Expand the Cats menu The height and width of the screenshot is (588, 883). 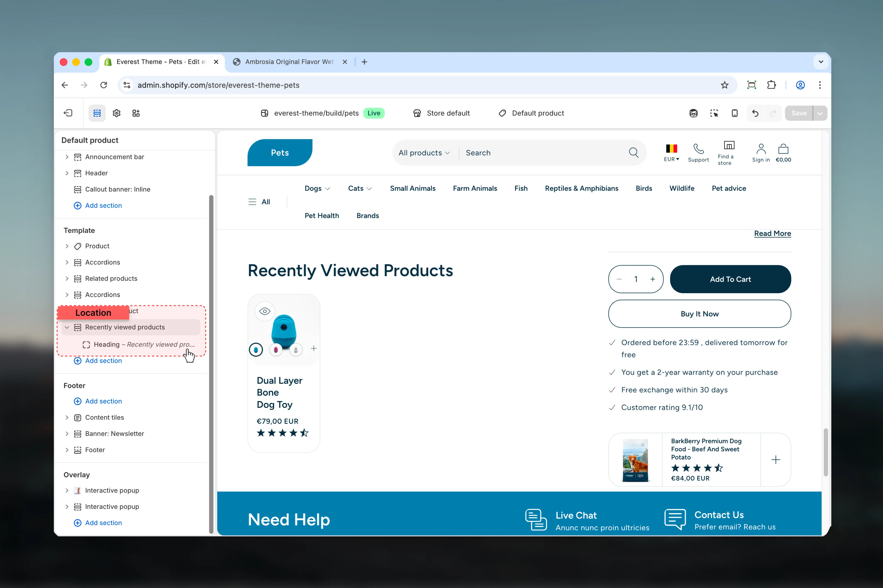pos(360,188)
